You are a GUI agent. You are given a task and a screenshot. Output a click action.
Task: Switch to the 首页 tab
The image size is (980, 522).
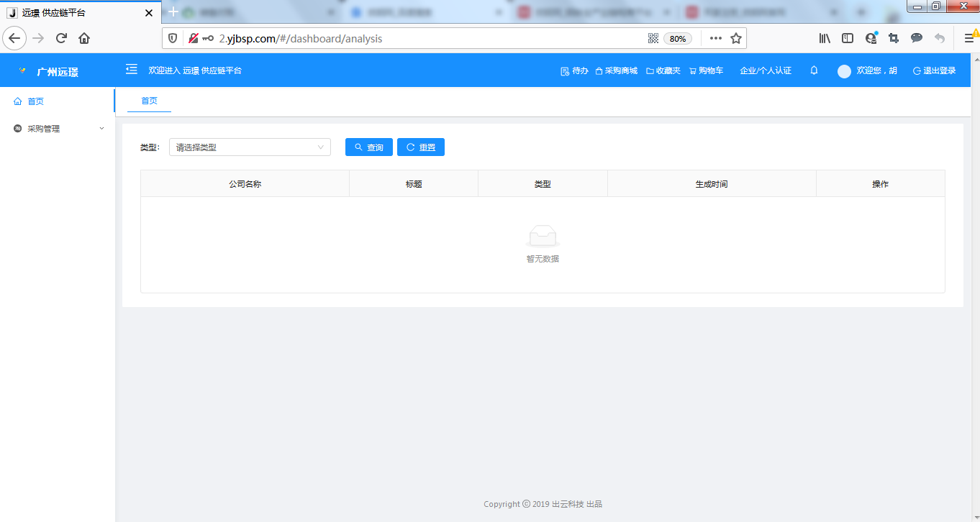149,101
